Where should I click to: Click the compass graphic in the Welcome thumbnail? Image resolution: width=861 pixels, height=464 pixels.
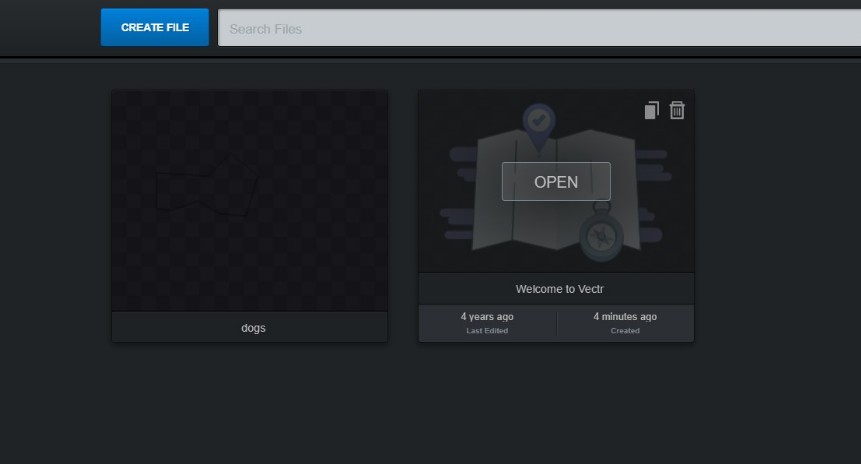[x=600, y=236]
